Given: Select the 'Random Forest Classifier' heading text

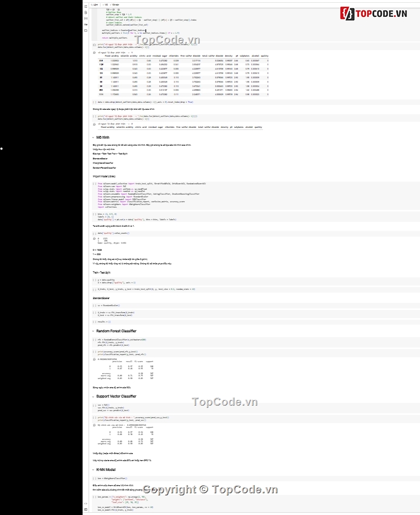Looking at the screenshot, I should click(x=116, y=331).
